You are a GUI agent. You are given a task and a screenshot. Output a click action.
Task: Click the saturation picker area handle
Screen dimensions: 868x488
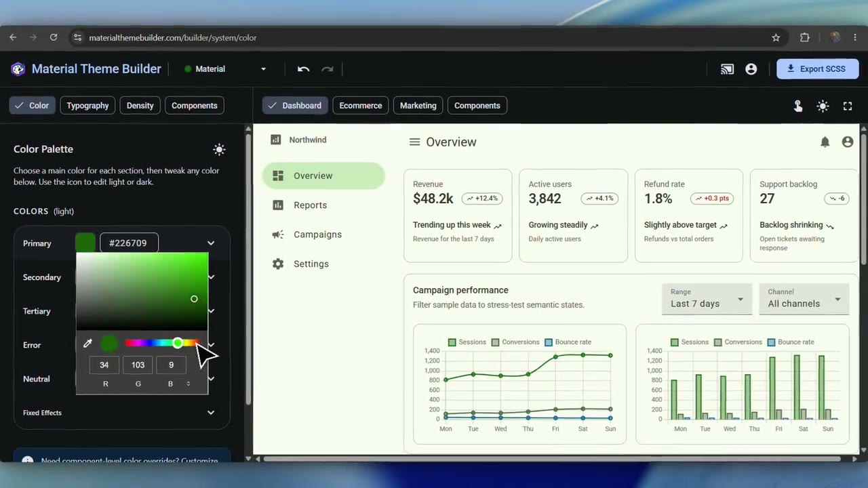pos(194,299)
